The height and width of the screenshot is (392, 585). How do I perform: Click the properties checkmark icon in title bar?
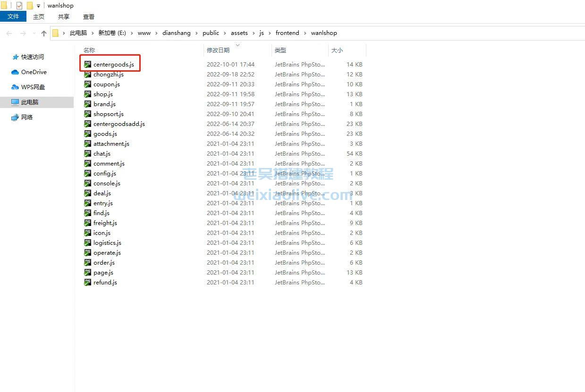(x=19, y=6)
